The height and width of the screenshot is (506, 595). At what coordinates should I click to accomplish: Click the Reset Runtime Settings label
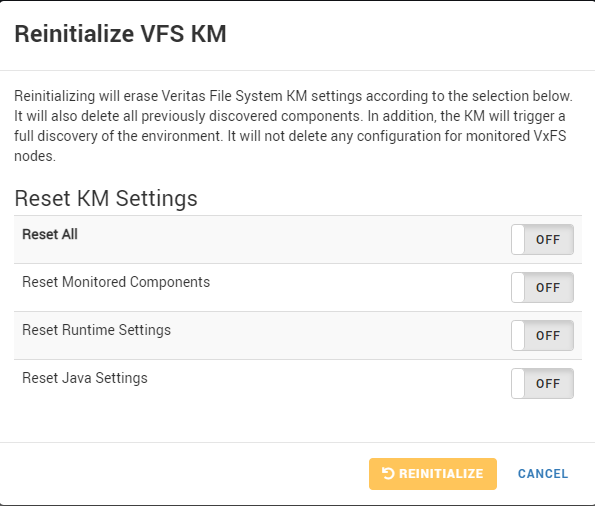tap(96, 330)
